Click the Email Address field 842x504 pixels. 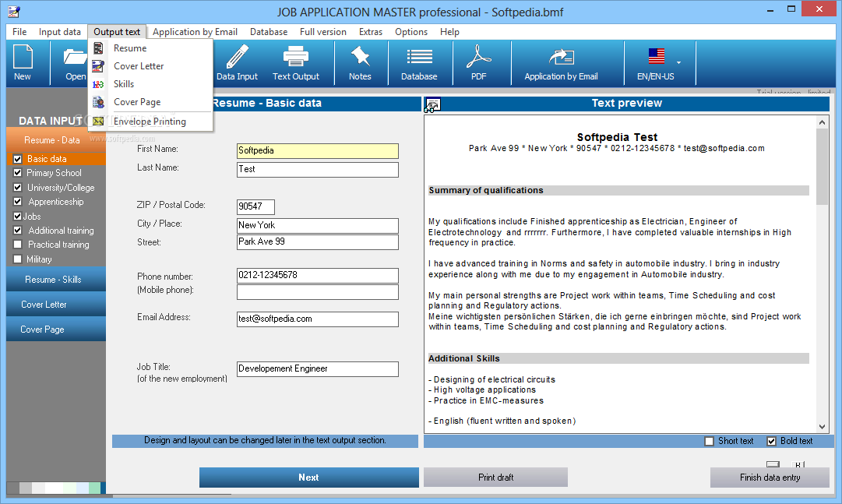[317, 319]
